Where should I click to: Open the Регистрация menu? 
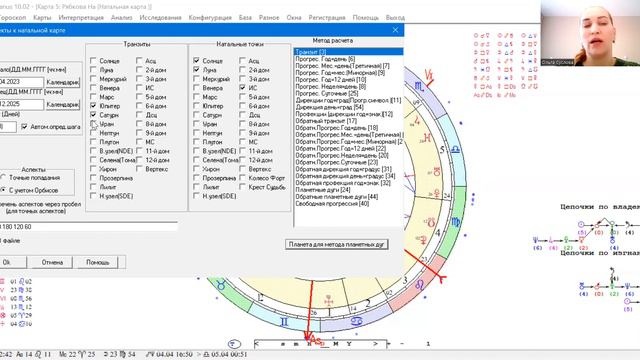point(327,18)
